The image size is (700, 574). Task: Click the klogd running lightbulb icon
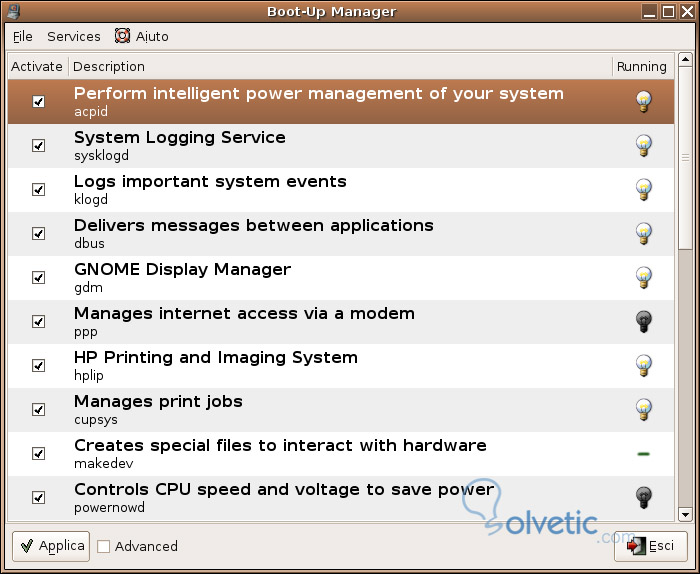[643, 190]
